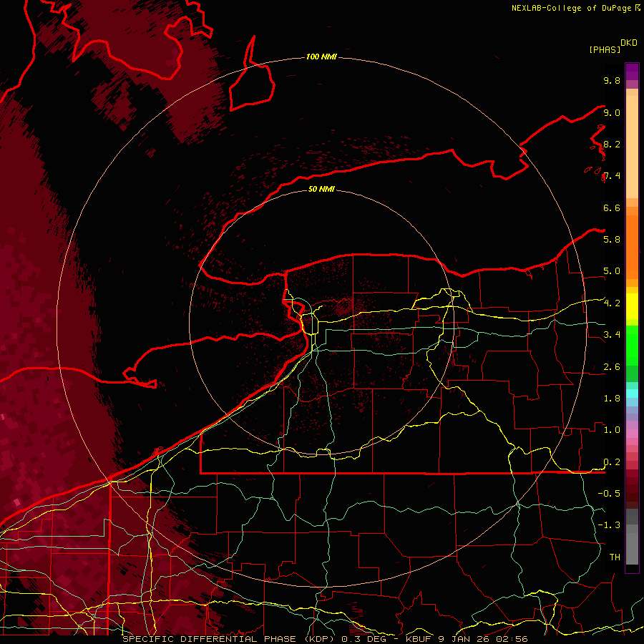Pick the pink color bar segment
The height and width of the screenshot is (644, 644).
pyautogui.click(x=632, y=434)
